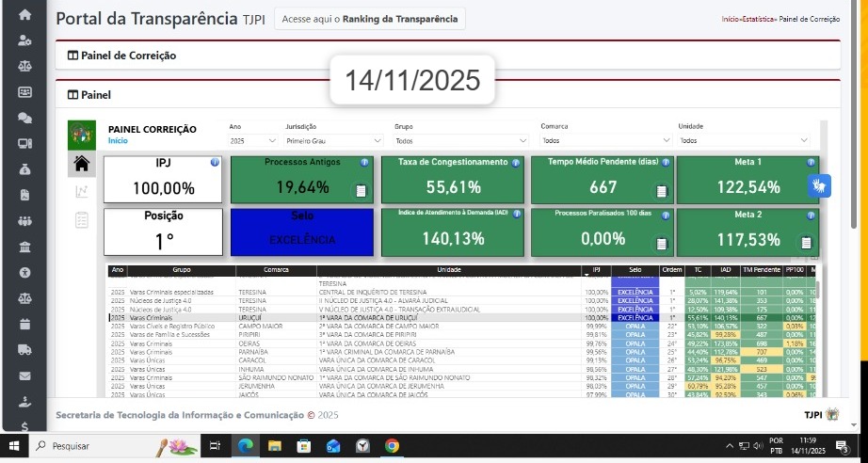Click the Estatística breadcrumb link
The image size is (868, 463).
(x=760, y=19)
